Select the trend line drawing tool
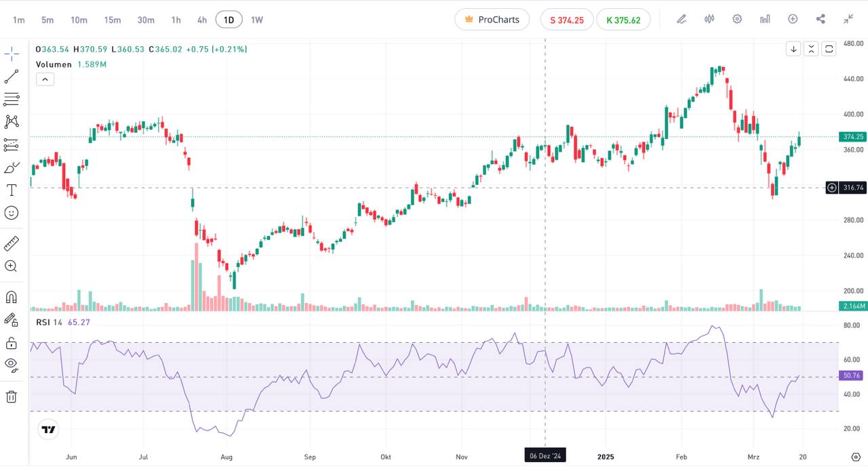This screenshot has height=471, width=868. click(12, 77)
